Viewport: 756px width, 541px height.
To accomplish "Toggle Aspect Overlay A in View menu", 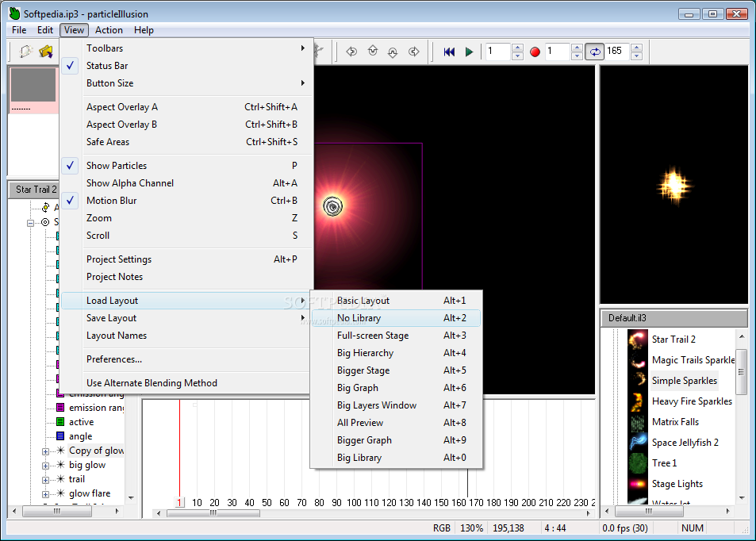I will [186, 107].
